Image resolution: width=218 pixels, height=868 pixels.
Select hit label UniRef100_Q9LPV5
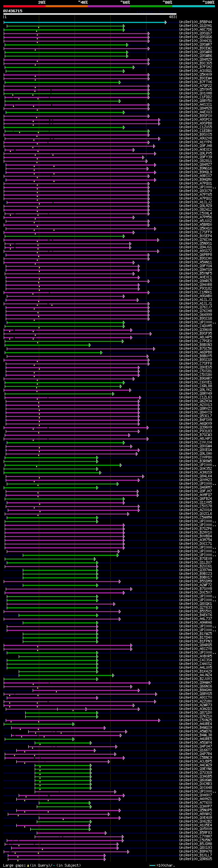click(x=196, y=154)
